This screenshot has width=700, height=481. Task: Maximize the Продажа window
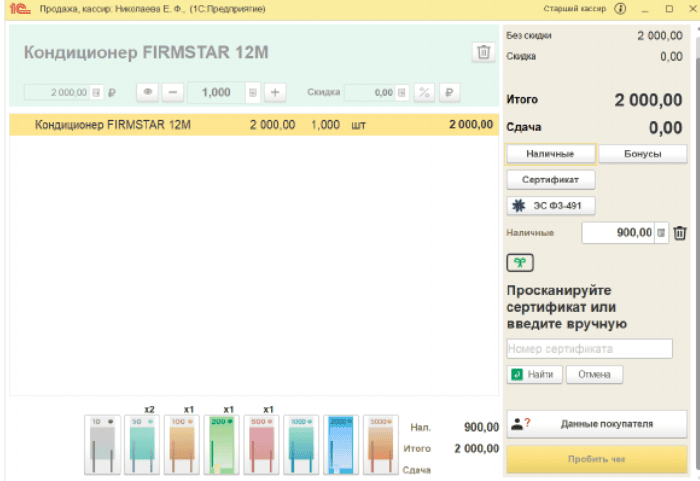tap(669, 8)
